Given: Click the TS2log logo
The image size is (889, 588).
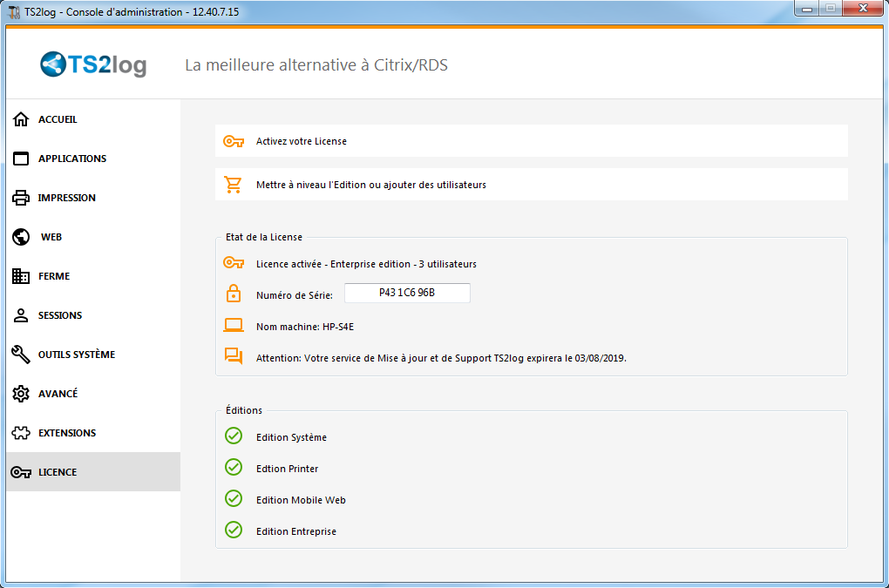Looking at the screenshot, I should (x=93, y=64).
